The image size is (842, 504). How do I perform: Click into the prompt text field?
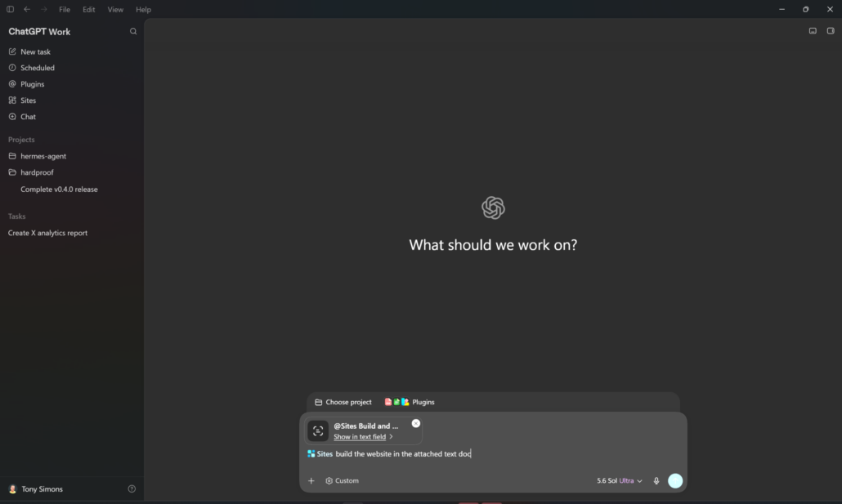point(493,453)
